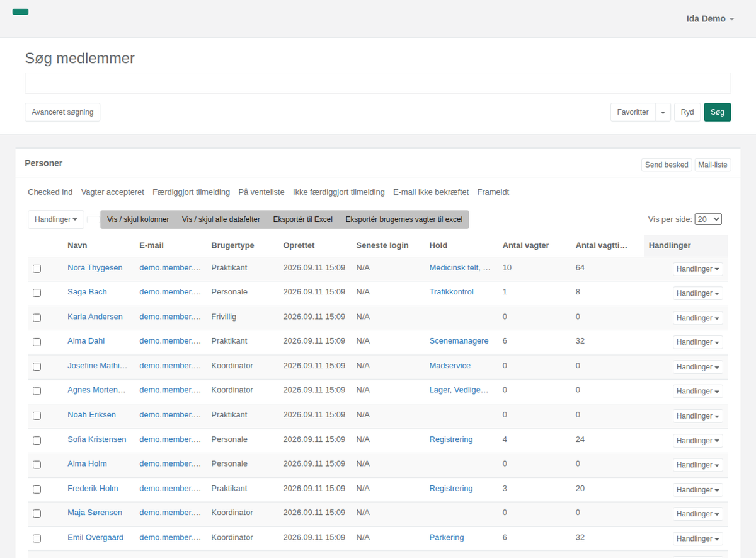
Task: Filter by Frameldt
Action: click(493, 192)
